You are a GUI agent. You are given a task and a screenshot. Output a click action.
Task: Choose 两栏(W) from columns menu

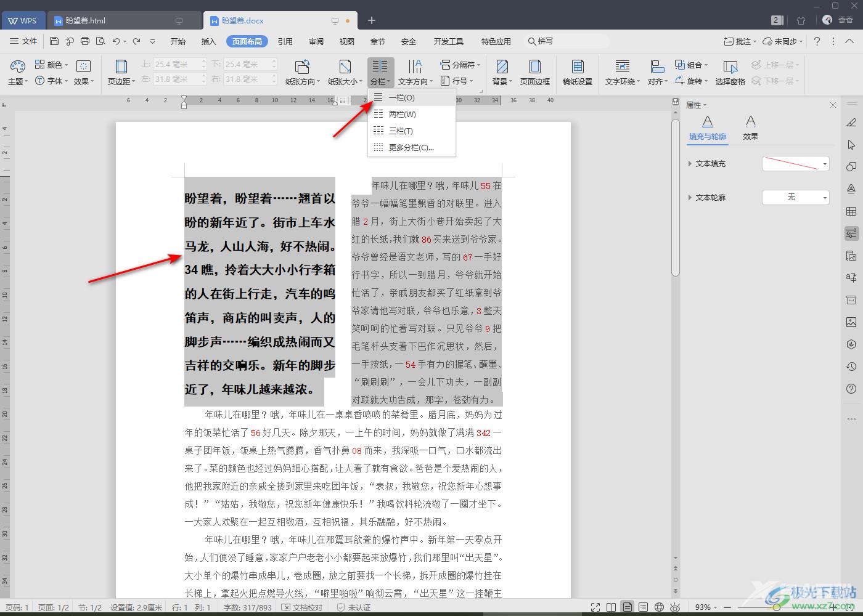click(x=412, y=114)
